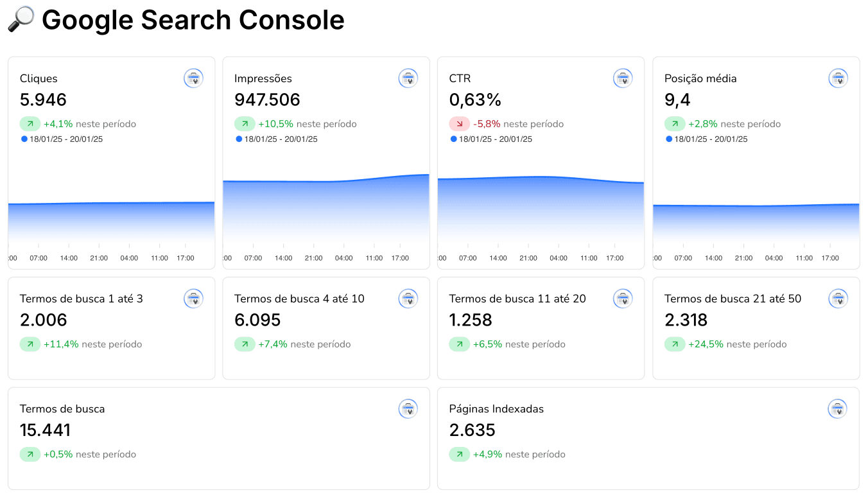Click the trend arrow badge beside +0,5%
Screen dimensions: 868x497
[30, 455]
